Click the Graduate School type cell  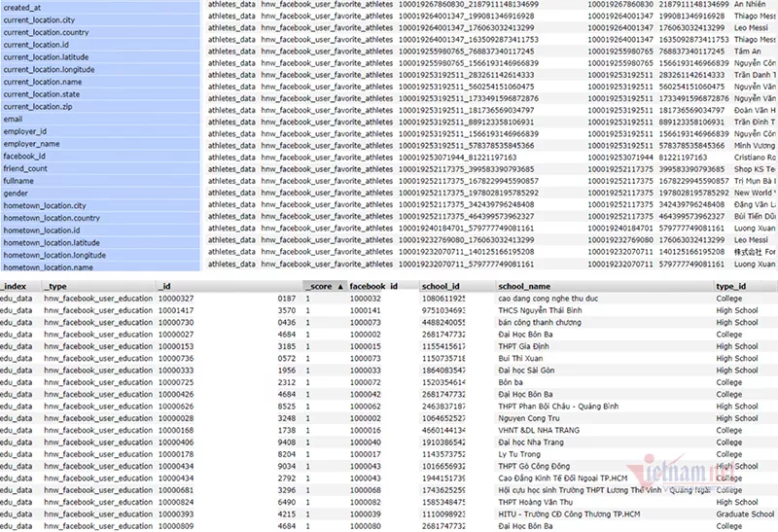(745, 514)
